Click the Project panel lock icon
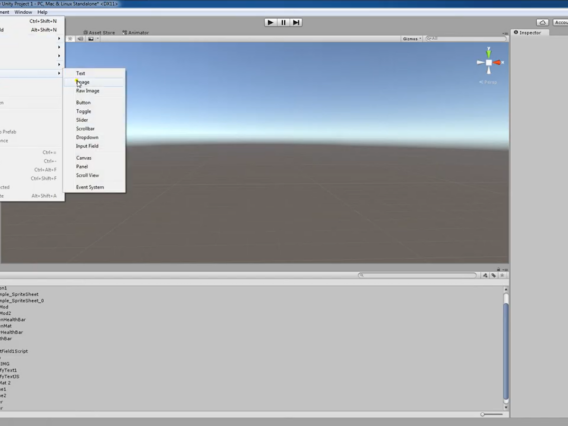Viewport: 568px width, 426px height. tap(499, 270)
